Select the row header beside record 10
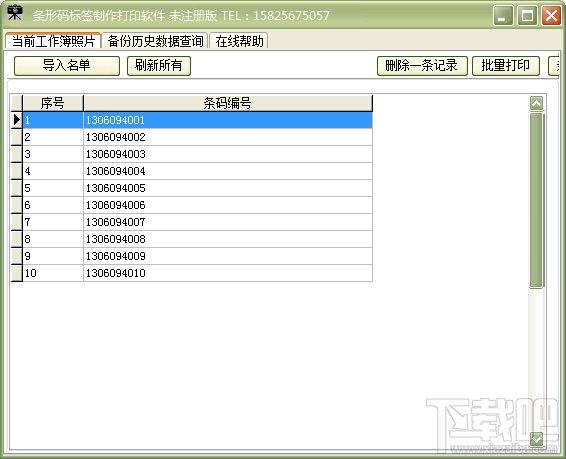 [17, 273]
